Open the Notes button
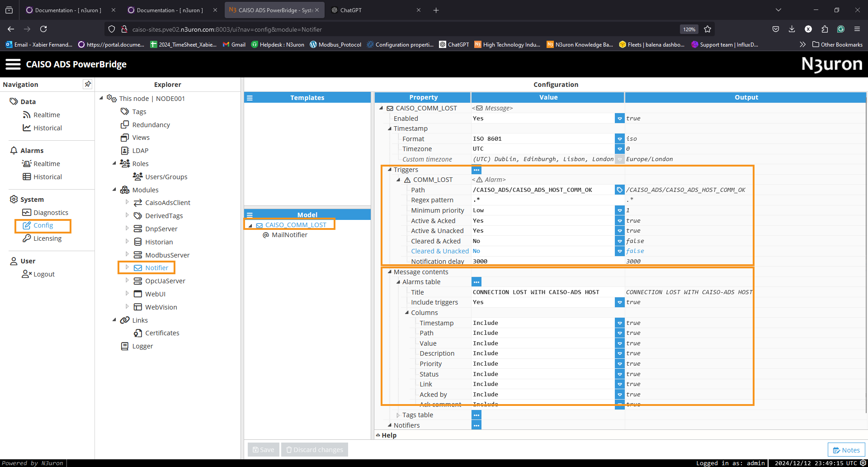The height and width of the screenshot is (467, 868). (846, 450)
